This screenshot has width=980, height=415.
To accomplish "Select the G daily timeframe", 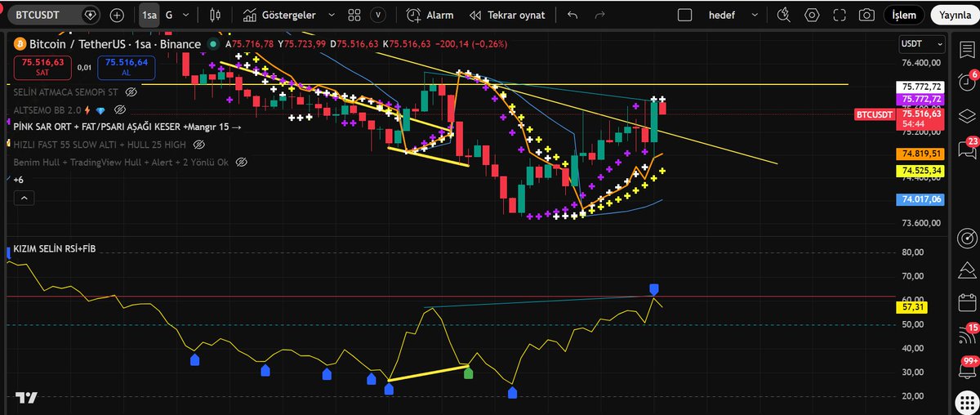I will coord(169,15).
